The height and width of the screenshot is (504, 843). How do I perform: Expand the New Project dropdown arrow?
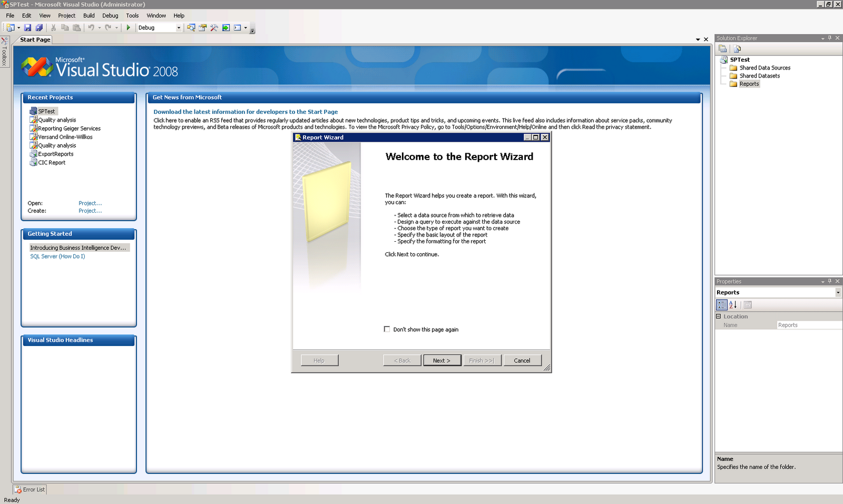pyautogui.click(x=18, y=28)
